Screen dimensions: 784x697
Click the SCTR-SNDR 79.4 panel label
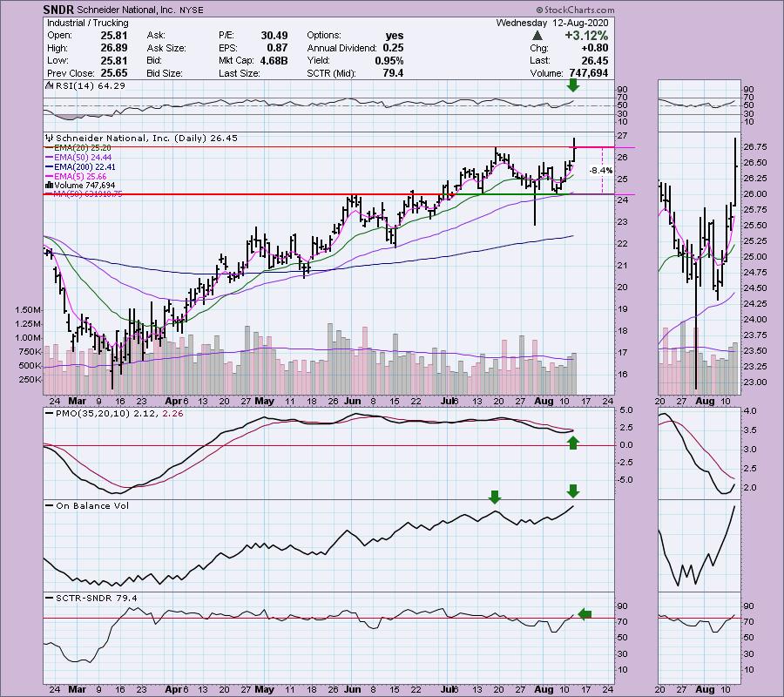[97, 598]
